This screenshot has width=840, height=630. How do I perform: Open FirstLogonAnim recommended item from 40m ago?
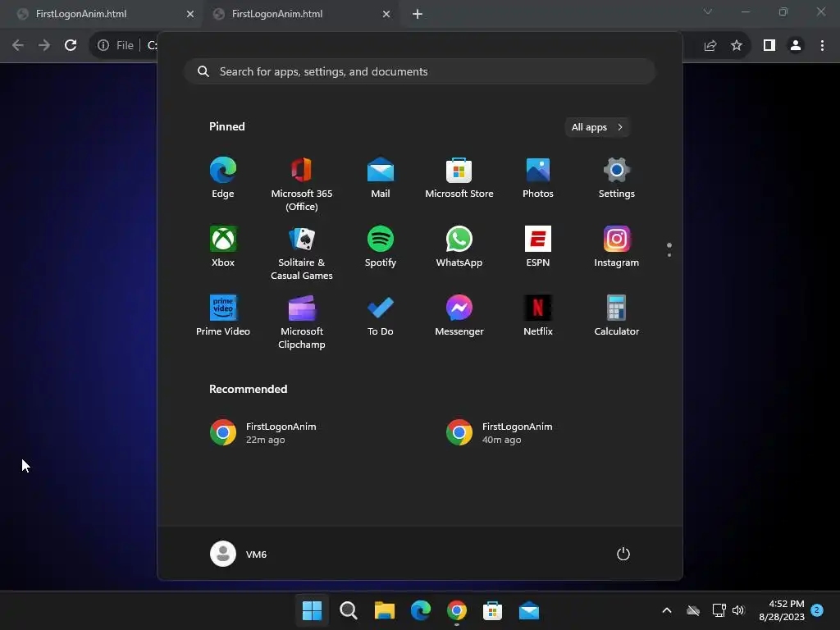click(499, 433)
